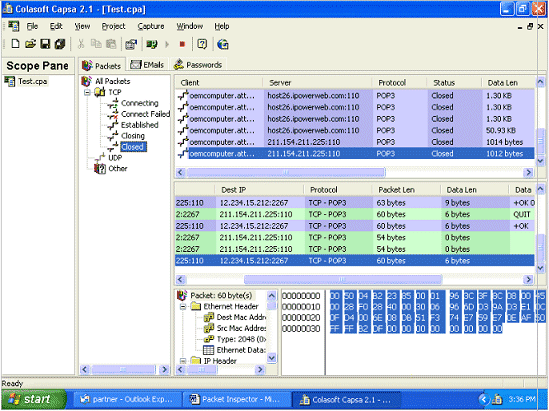Click packets list horizontal scrollbar left arrow
The image size is (549, 411).
click(181, 280)
